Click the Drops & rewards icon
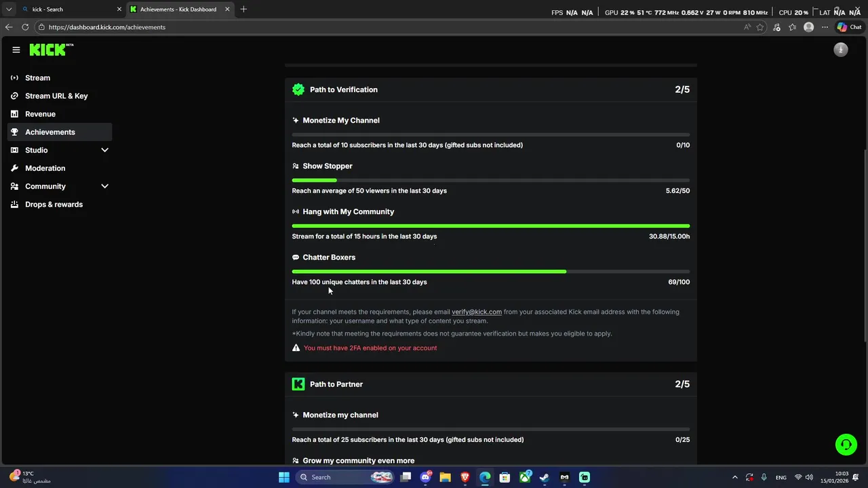 pos(14,204)
